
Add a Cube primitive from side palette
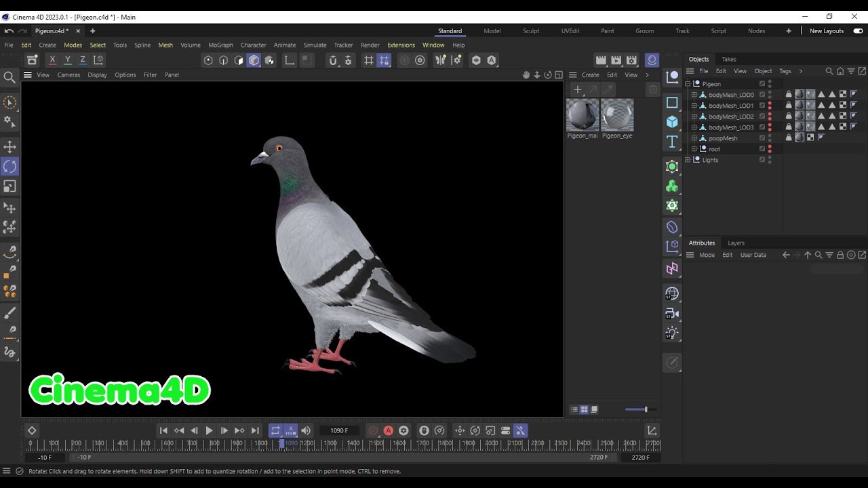(x=672, y=121)
